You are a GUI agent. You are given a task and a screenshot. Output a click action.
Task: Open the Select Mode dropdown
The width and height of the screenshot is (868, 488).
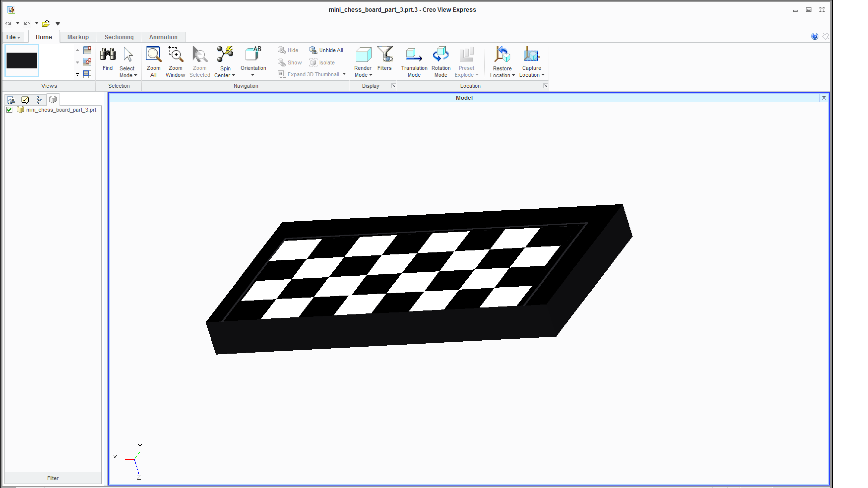tap(135, 75)
